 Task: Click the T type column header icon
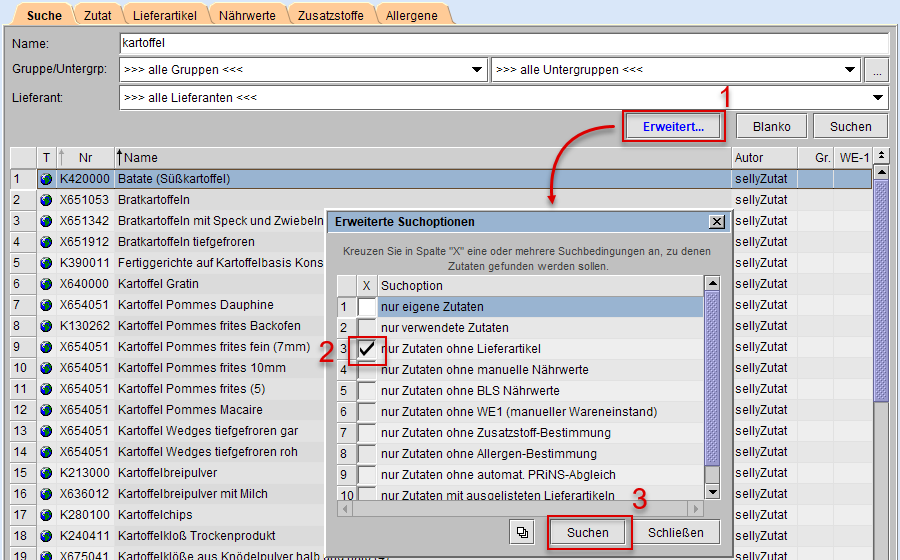46,157
